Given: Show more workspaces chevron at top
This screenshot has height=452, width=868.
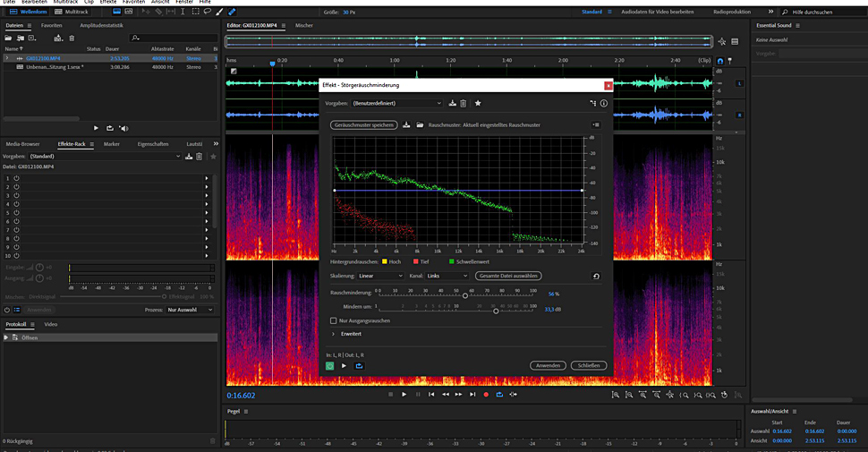Looking at the screenshot, I should point(770,12).
